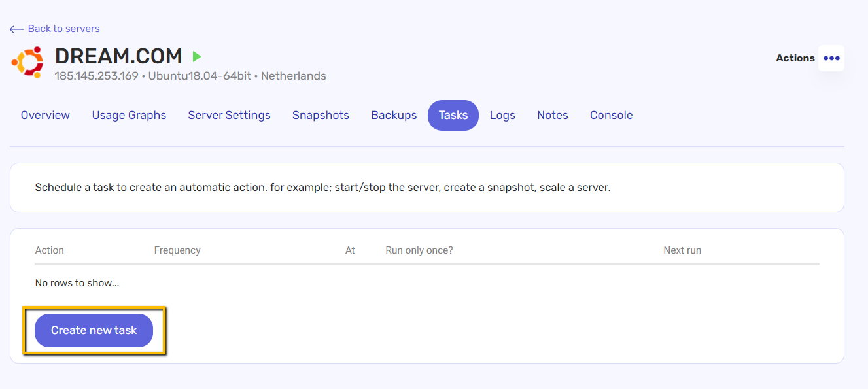Click the back arrow icon
Viewport: 868px width, 389px height.
pyautogui.click(x=17, y=29)
